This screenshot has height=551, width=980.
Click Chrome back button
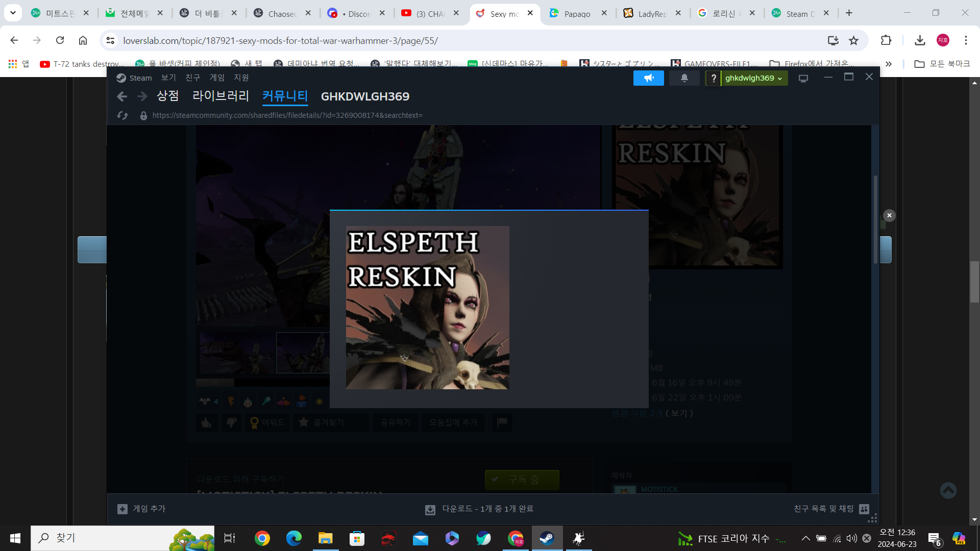click(14, 40)
